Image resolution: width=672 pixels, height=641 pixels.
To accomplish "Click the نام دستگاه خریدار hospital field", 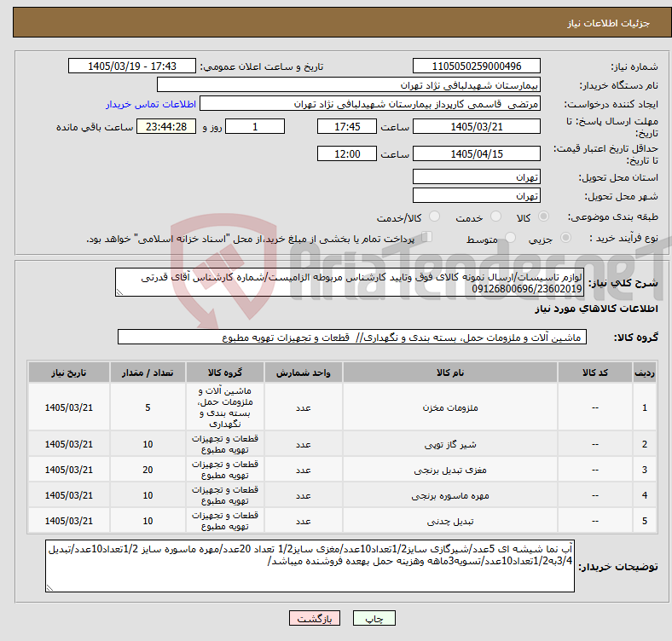I will (349, 85).
